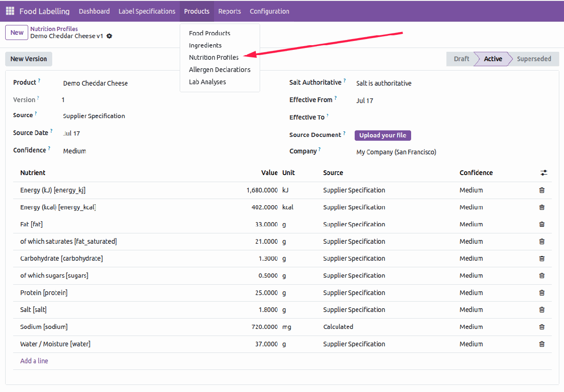
Task: Open Lab Analyses menu entry
Action: [207, 82]
